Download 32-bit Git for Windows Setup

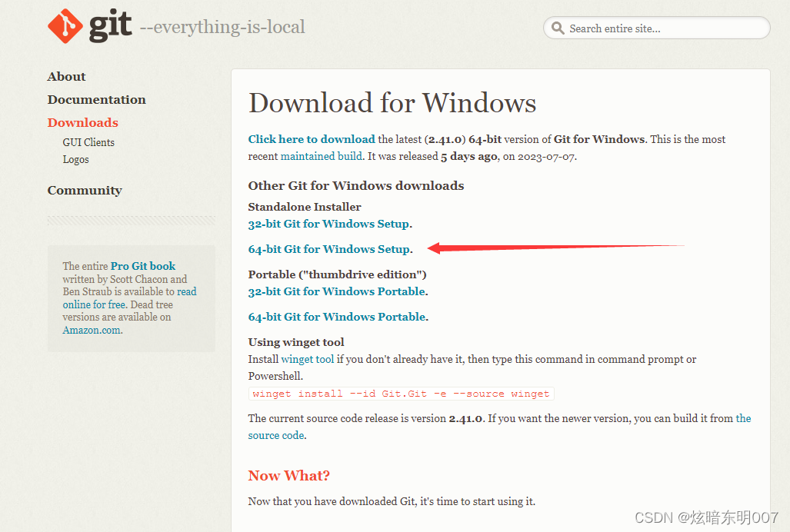click(x=328, y=224)
